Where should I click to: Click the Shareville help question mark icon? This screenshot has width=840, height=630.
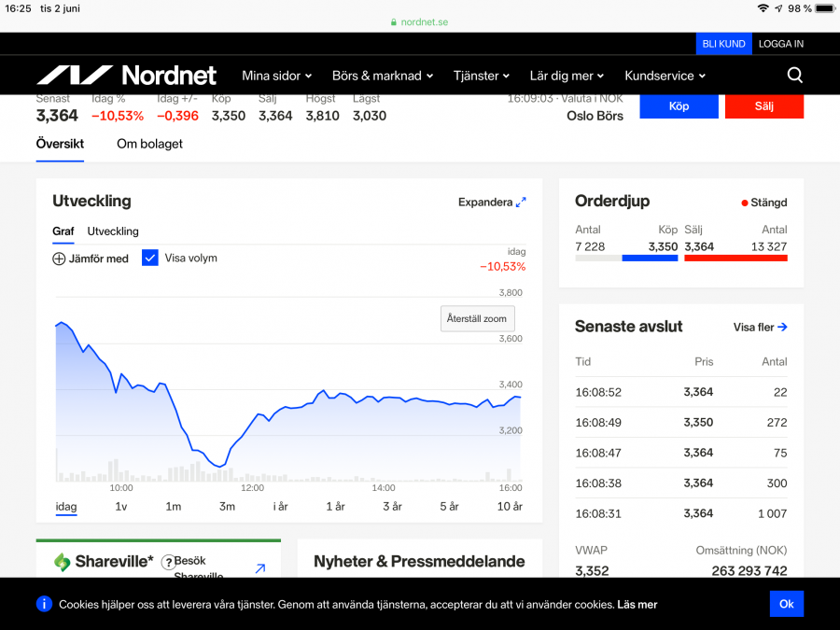(169, 562)
